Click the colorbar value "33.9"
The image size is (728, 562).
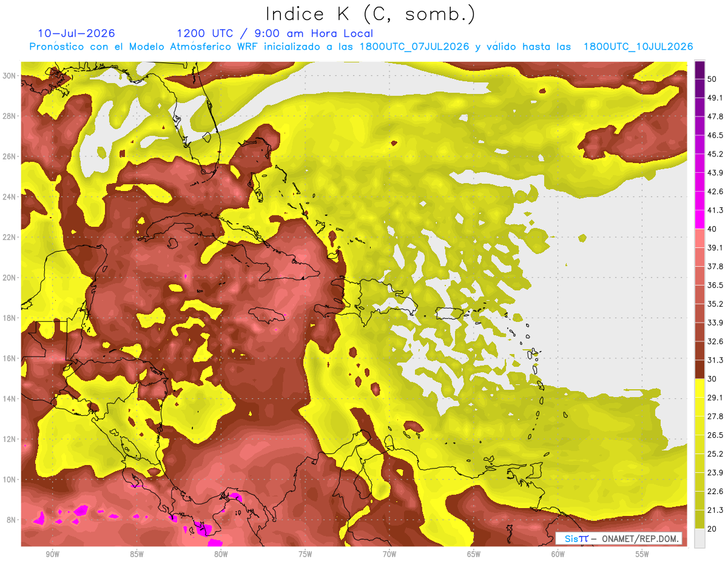click(715, 323)
